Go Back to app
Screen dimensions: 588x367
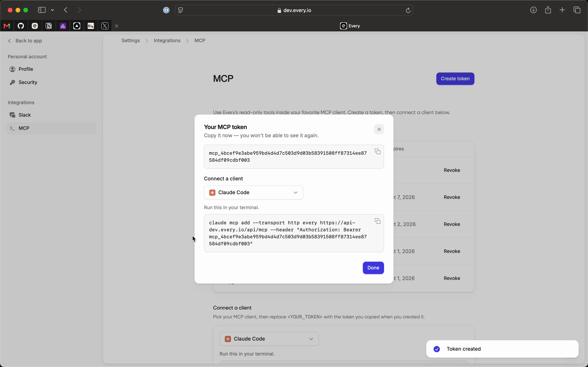(25, 41)
